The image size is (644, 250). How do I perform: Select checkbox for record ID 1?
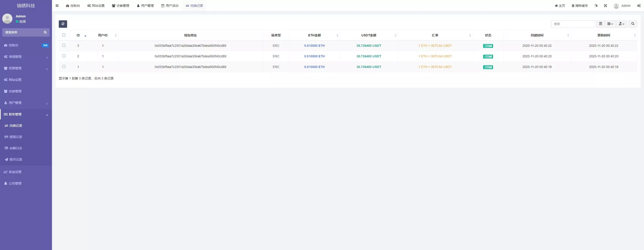(x=64, y=67)
